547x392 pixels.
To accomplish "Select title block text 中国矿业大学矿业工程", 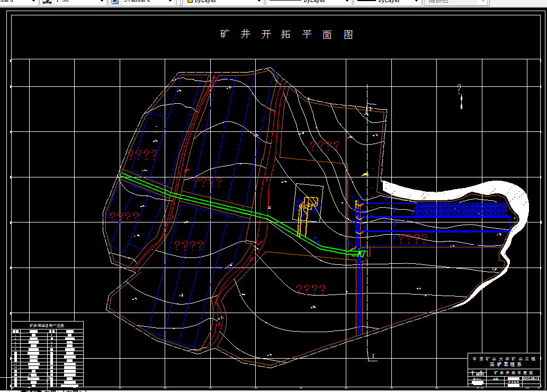I will 504,359.
